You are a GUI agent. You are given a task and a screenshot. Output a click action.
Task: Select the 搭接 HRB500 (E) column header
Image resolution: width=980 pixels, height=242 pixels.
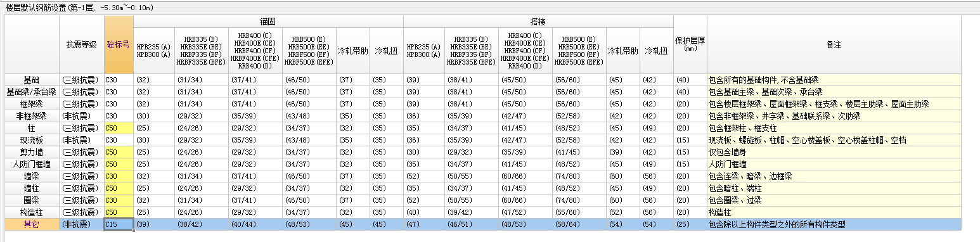[x=579, y=51]
